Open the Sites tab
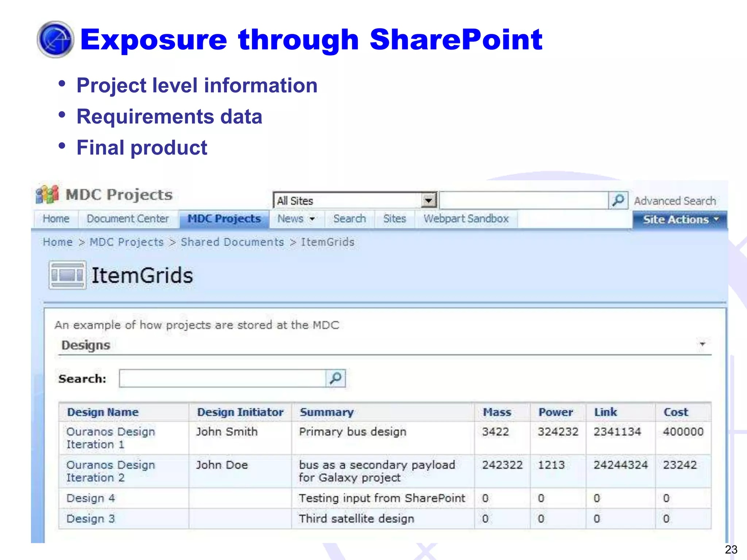The width and height of the screenshot is (747, 560). point(395,219)
